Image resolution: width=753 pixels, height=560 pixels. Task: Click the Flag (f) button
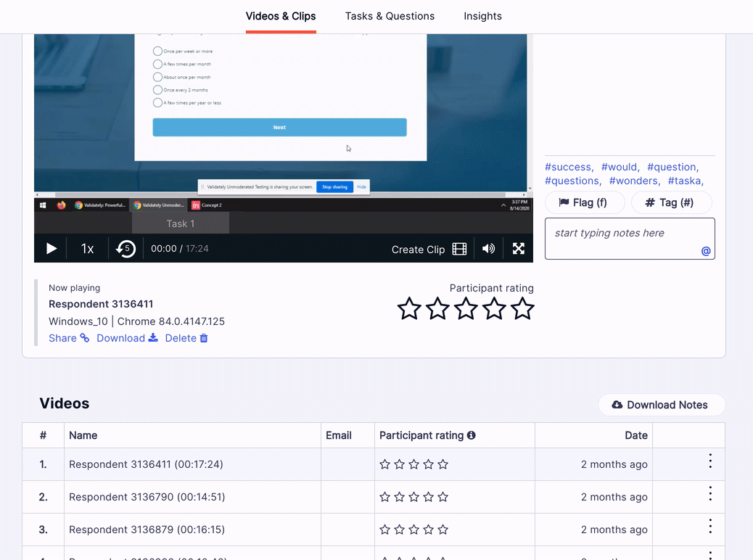tap(585, 202)
